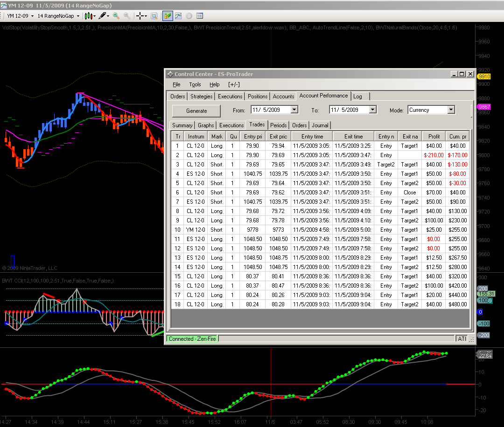Click the $480.00 cumulative profit cell

point(458,304)
